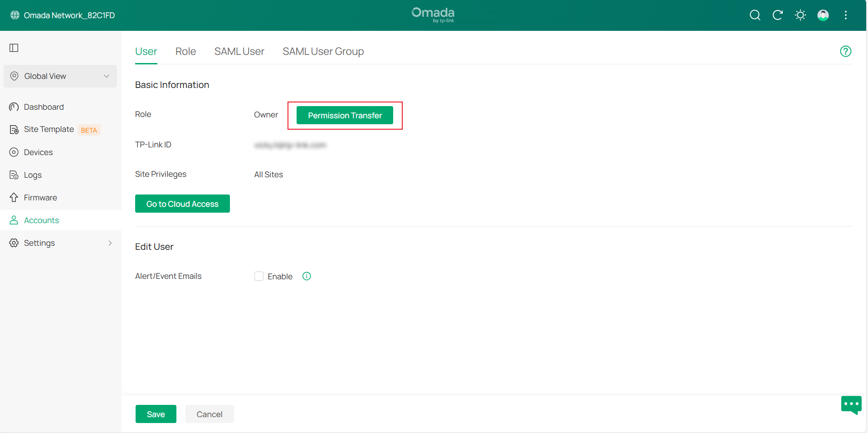Switch to the Role tab

pos(185,51)
